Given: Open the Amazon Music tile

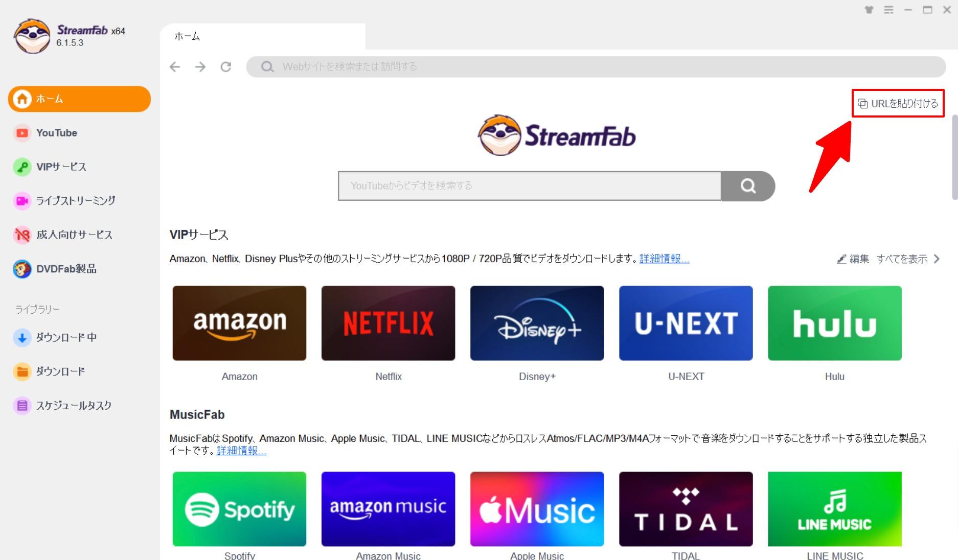Looking at the screenshot, I should tap(388, 509).
